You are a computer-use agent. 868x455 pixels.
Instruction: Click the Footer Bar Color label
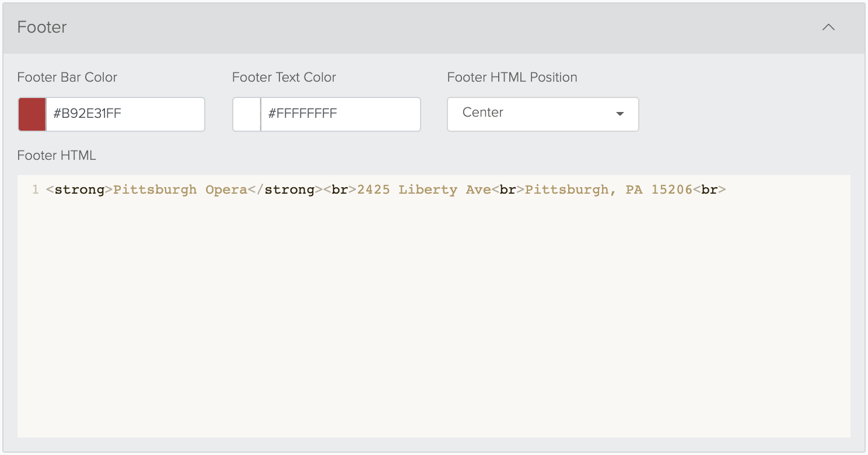pyautogui.click(x=68, y=78)
